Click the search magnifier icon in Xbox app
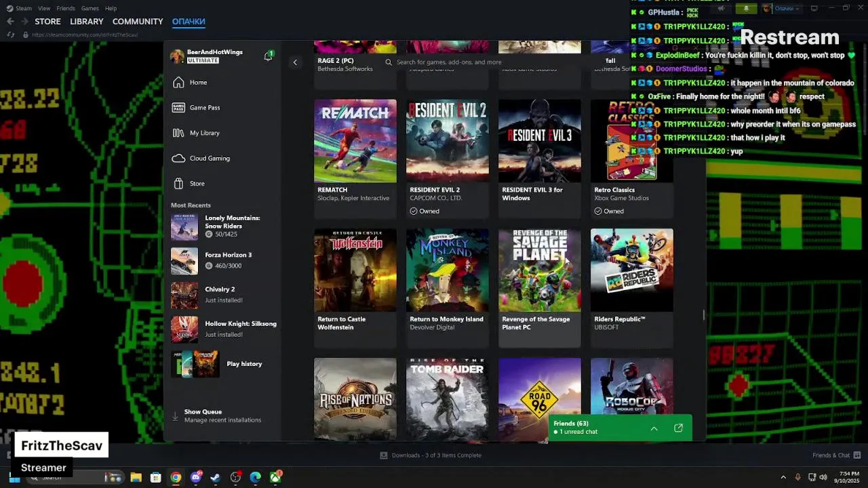The height and width of the screenshot is (488, 868). [389, 62]
